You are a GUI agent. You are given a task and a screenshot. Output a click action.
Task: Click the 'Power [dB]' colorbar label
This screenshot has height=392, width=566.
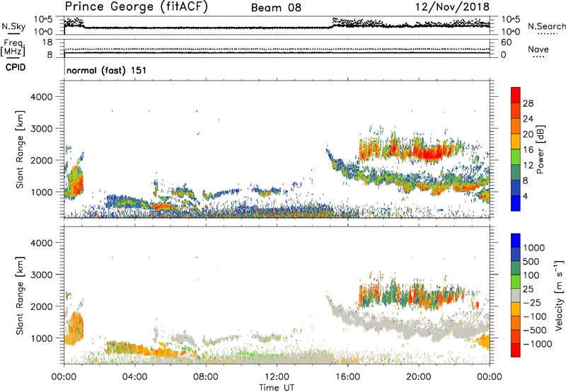pyautogui.click(x=540, y=149)
